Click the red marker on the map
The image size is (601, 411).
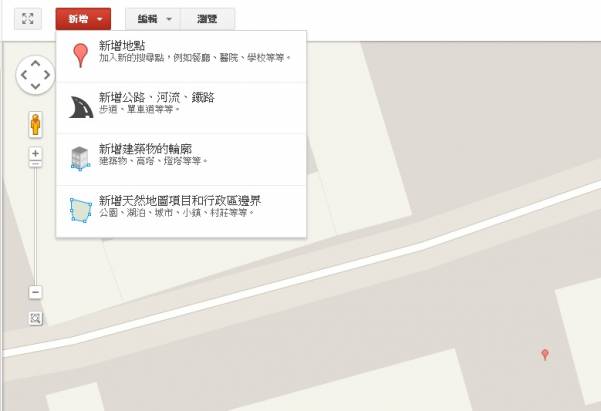click(545, 354)
